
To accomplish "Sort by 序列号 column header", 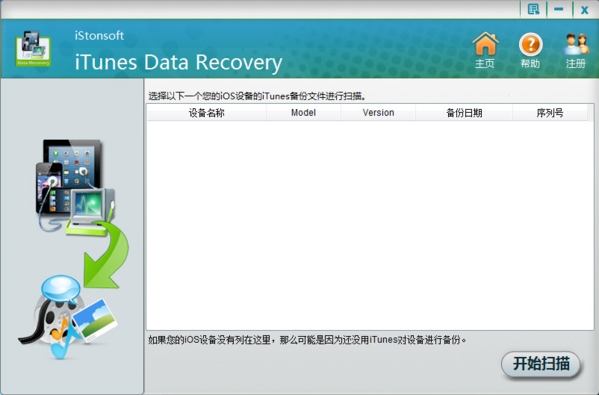I will tap(550, 113).
